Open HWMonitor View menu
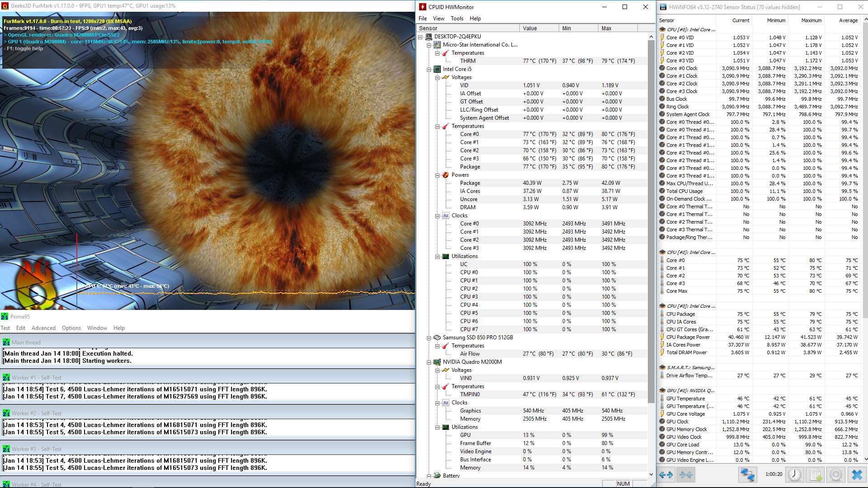The width and height of the screenshot is (868, 488). [x=439, y=19]
